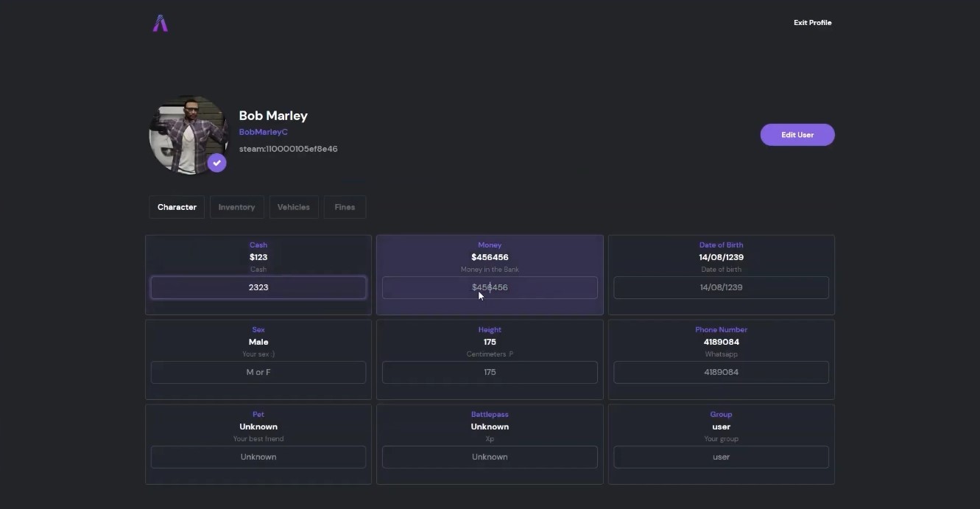This screenshot has width=980, height=509.
Task: Click the Edit User button
Action: point(797,135)
